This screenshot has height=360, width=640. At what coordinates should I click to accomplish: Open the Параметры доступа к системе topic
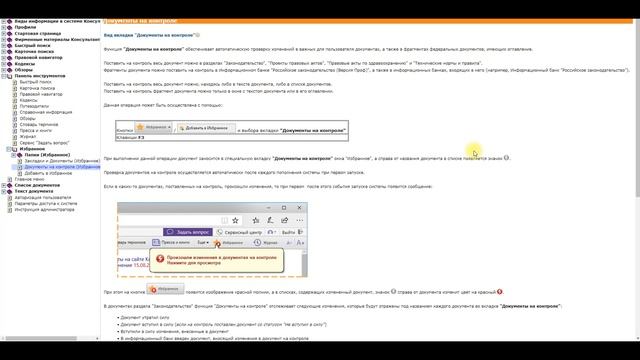tap(46, 204)
